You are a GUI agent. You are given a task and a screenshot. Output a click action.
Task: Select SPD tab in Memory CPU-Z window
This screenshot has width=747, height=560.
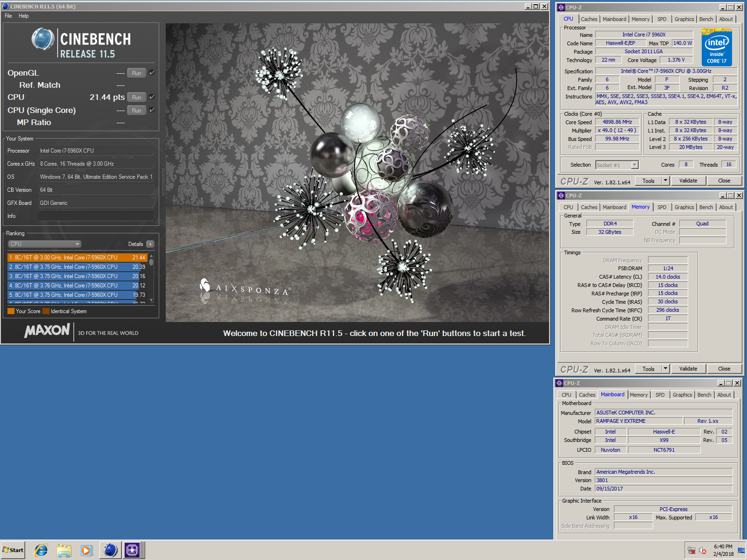click(662, 207)
